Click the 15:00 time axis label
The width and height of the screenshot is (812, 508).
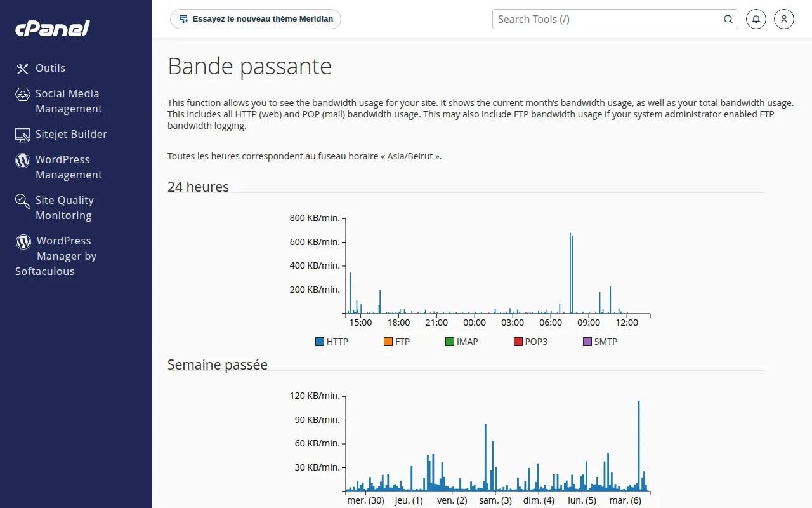pos(360,323)
